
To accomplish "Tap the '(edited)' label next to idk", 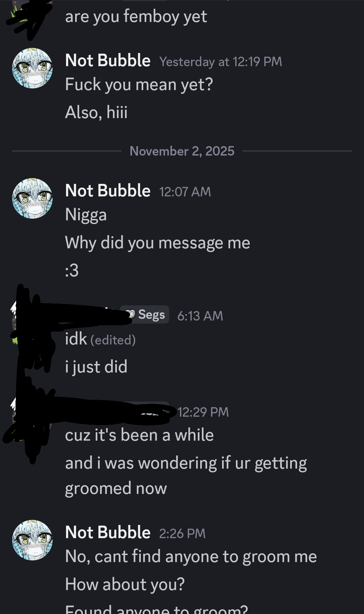I will click(113, 340).
